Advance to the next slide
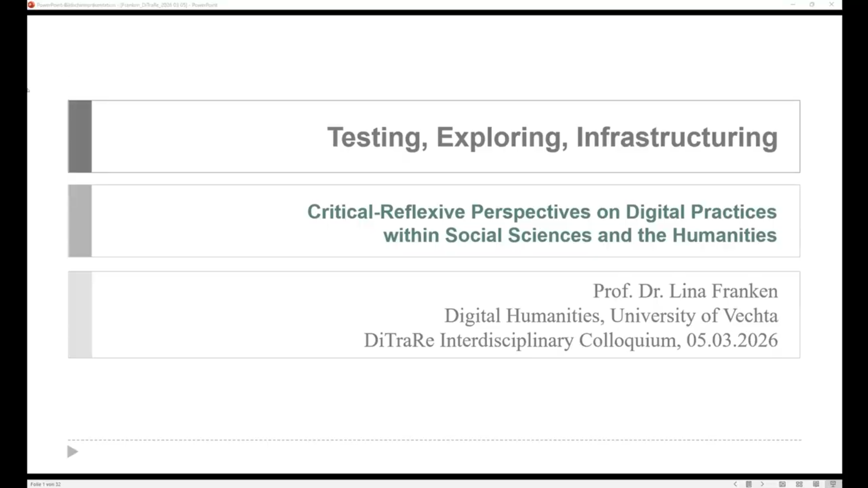This screenshot has height=488, width=868. pos(762,483)
